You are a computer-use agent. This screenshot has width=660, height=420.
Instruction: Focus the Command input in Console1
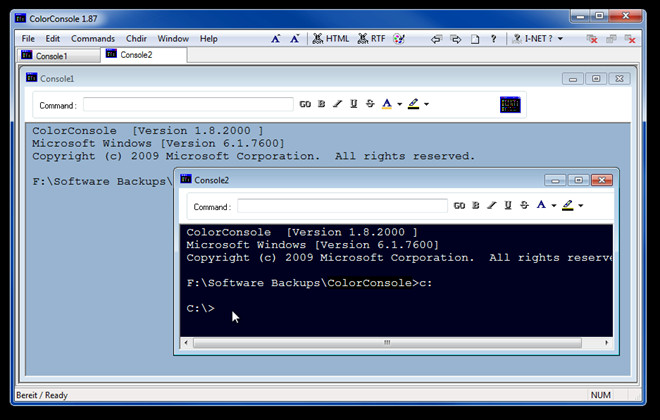click(x=188, y=104)
